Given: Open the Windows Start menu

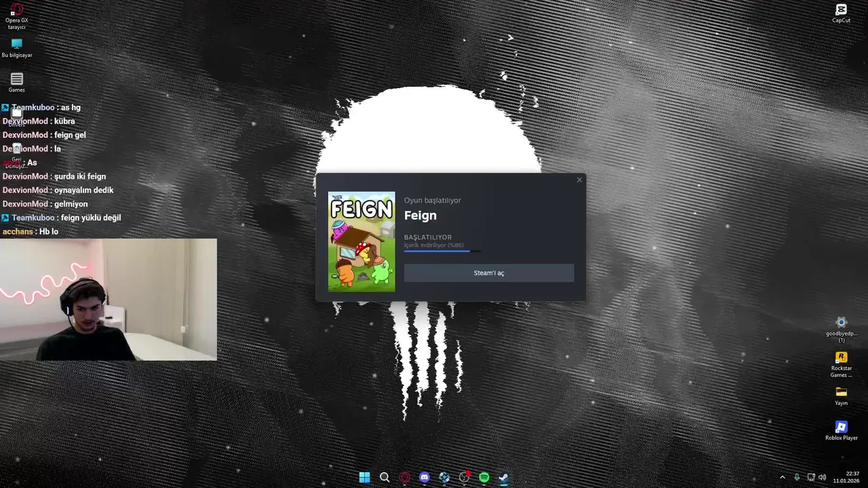Looking at the screenshot, I should click(364, 477).
